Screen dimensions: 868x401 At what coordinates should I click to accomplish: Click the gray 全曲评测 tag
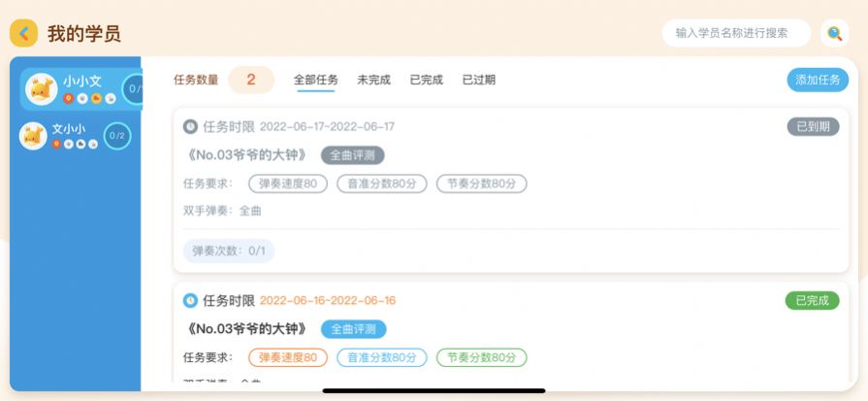pyautogui.click(x=353, y=155)
